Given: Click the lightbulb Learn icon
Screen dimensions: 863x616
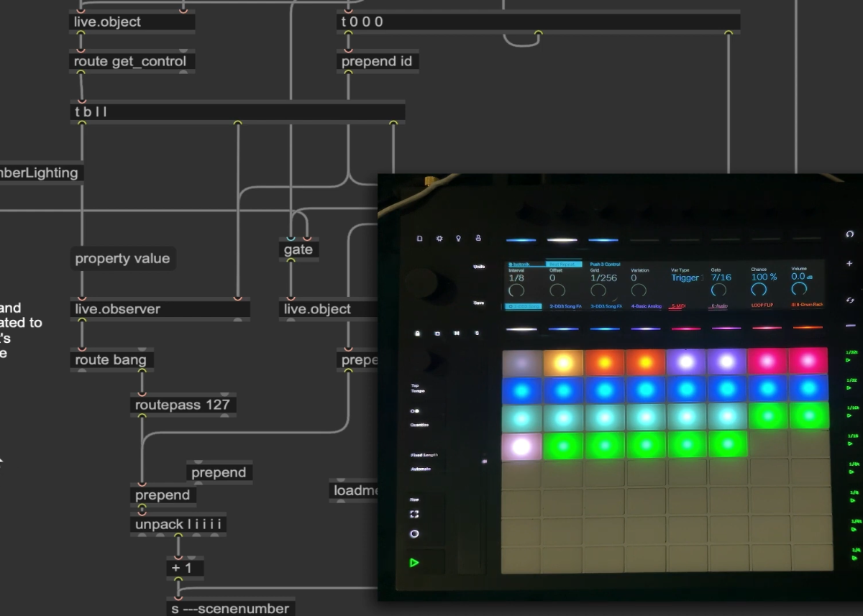Looking at the screenshot, I should click(x=459, y=238).
